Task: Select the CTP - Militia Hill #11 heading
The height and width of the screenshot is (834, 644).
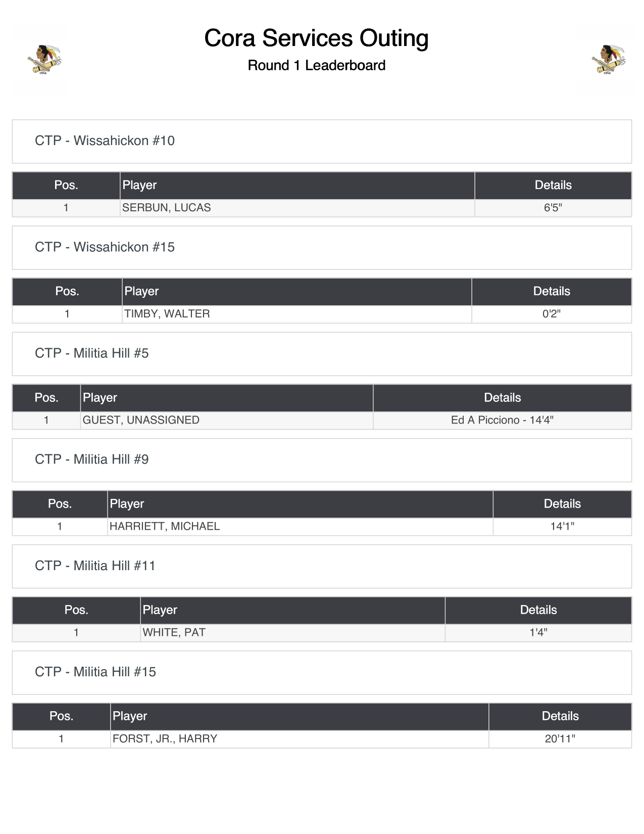Action: (95, 565)
